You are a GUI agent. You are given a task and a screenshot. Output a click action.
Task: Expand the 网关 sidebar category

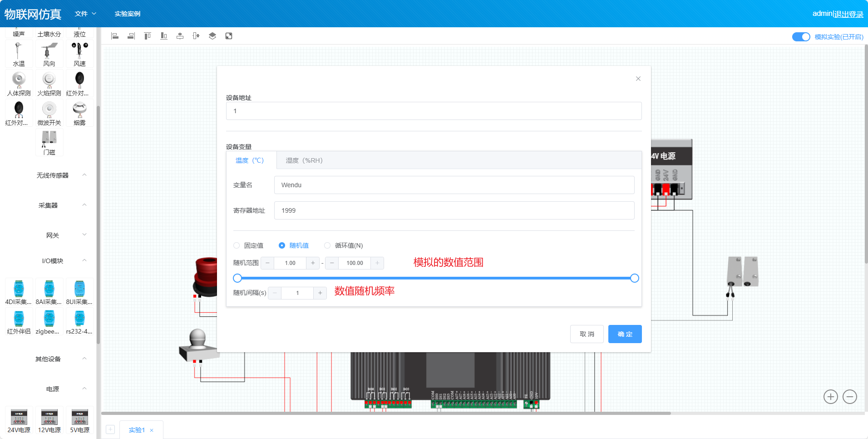coord(53,235)
